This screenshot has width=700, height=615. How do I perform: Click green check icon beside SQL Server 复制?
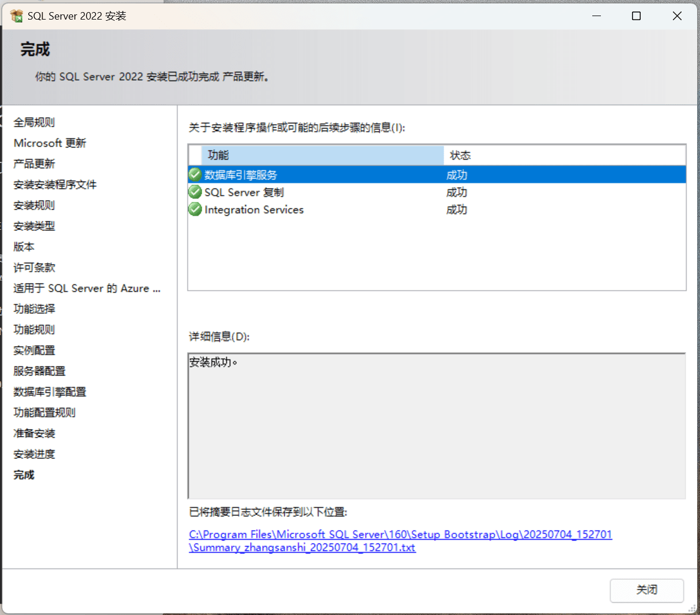(195, 192)
